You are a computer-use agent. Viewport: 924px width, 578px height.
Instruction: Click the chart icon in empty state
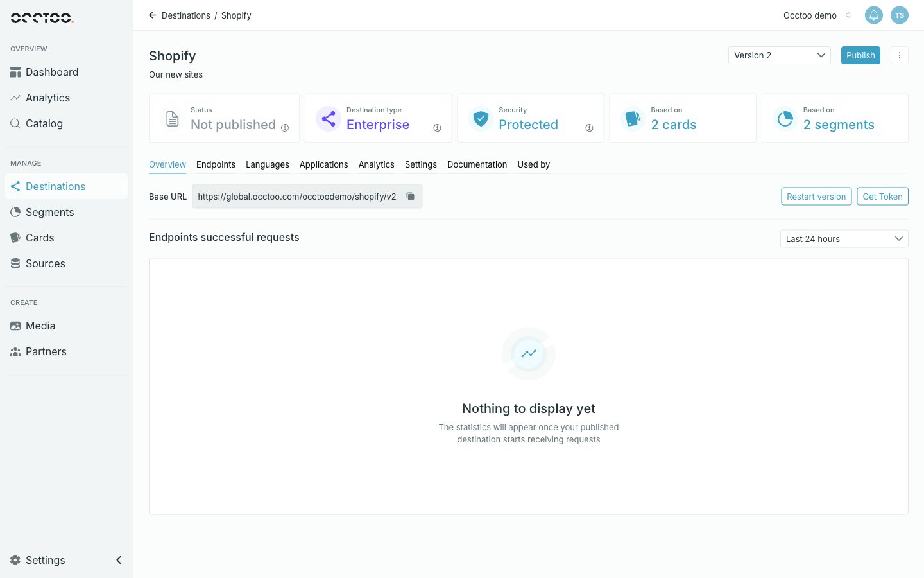(x=529, y=354)
